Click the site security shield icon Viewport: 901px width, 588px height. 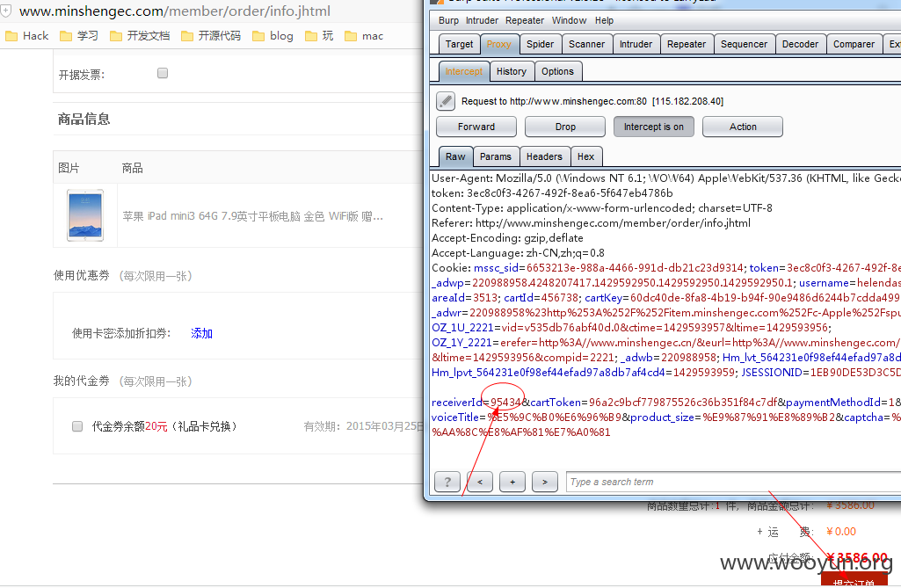6,11
